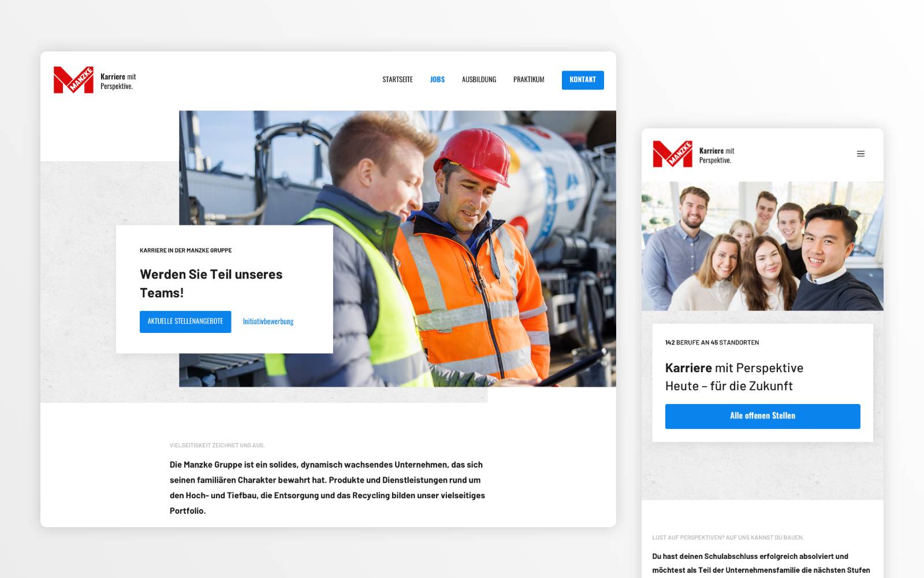Click the 'Heute – für die Zukunft' heading
924x578 pixels.
point(729,386)
